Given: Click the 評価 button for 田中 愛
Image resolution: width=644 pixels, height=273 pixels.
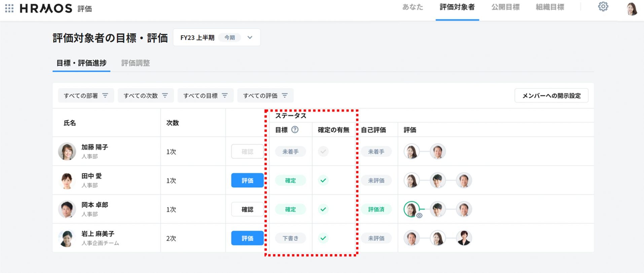Looking at the screenshot, I should coord(247,180).
